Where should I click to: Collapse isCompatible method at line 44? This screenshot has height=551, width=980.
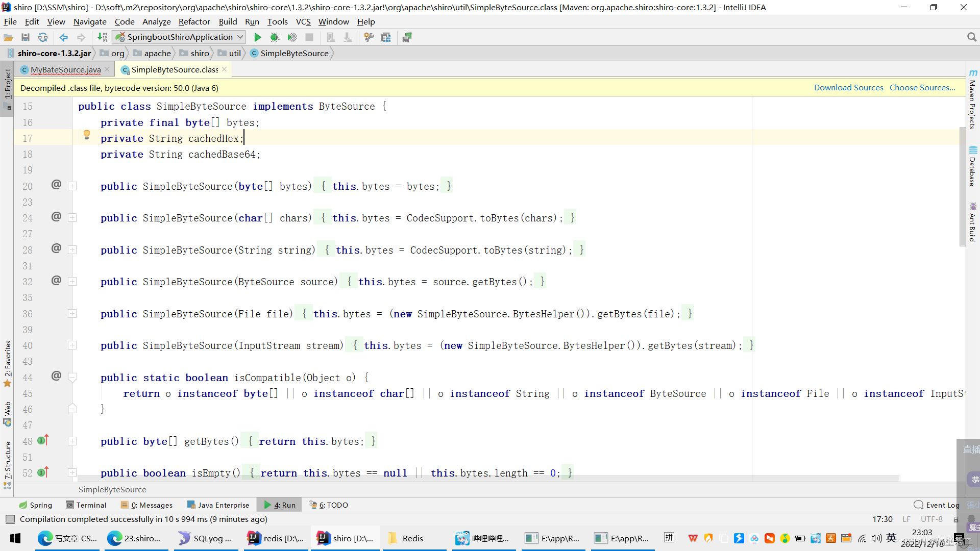(x=72, y=378)
